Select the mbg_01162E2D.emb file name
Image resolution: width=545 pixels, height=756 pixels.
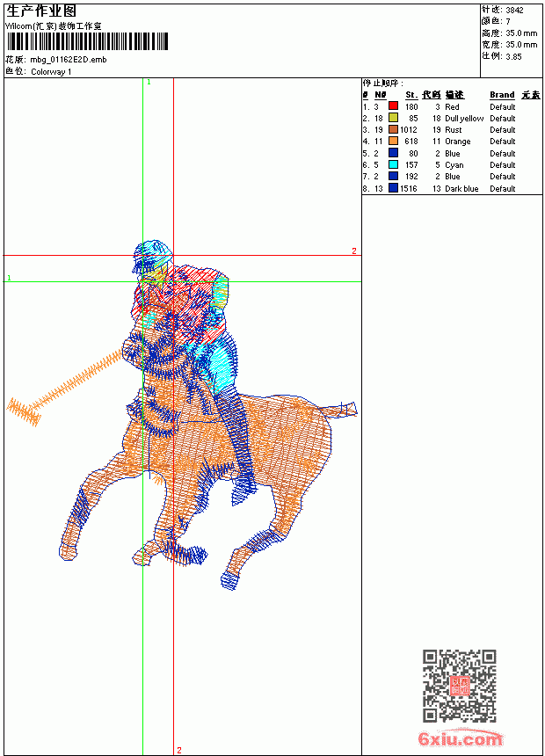point(69,60)
